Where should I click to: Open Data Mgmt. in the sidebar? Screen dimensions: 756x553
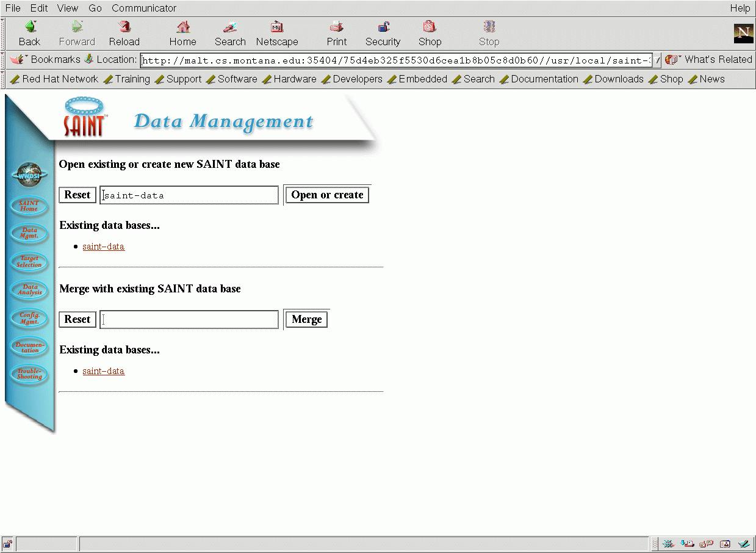[x=29, y=233]
